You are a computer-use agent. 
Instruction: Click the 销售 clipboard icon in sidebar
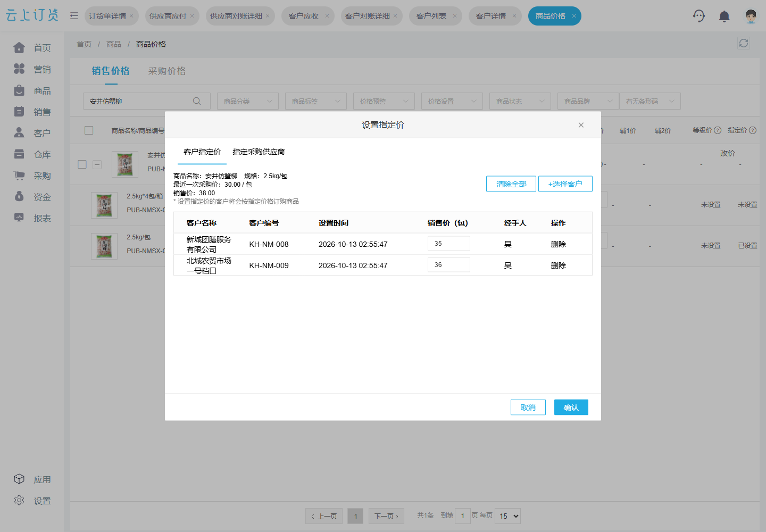click(19, 112)
